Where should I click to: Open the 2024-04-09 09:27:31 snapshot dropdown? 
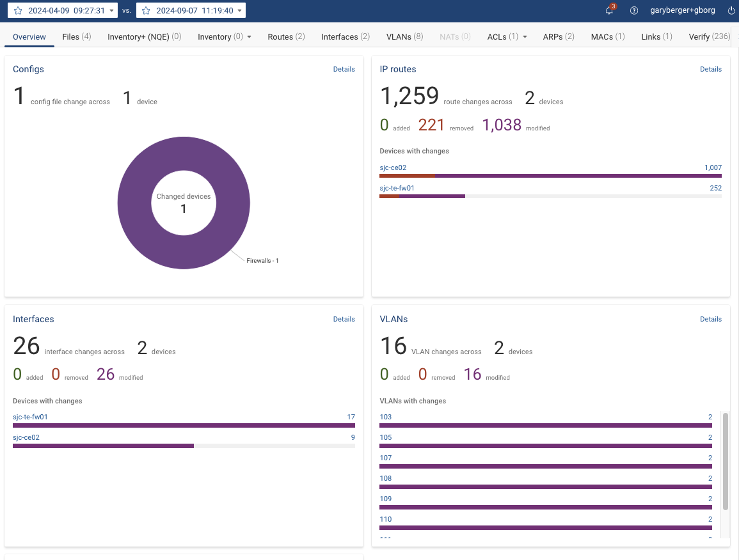coord(113,11)
